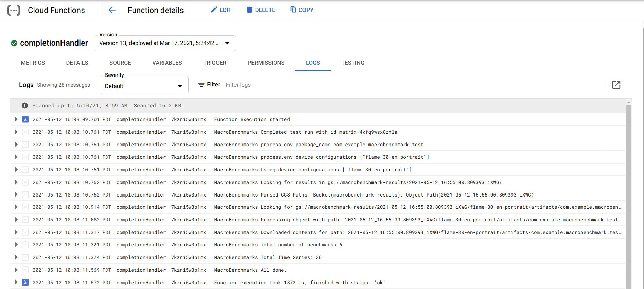Image resolution: width=644 pixels, height=289 pixels.
Task: Click the Cloud Functions logo icon
Action: point(14,11)
